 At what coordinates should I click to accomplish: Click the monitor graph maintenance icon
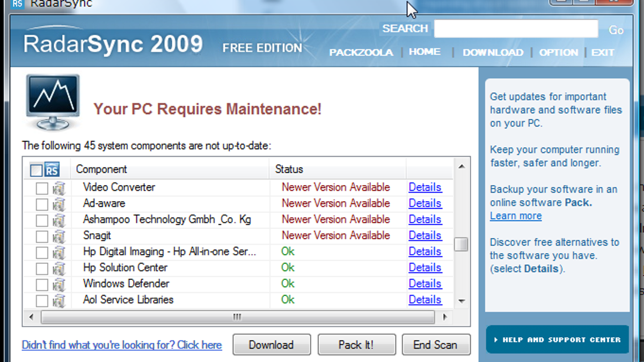pyautogui.click(x=53, y=102)
